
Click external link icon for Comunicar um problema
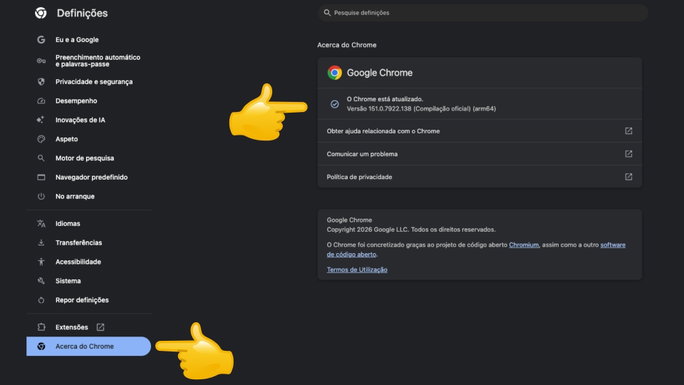tap(629, 153)
